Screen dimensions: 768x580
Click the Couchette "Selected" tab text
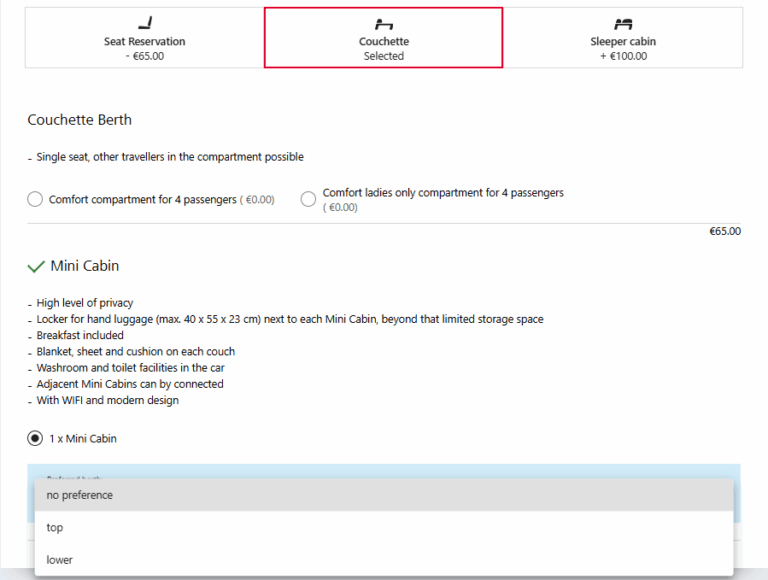click(384, 56)
